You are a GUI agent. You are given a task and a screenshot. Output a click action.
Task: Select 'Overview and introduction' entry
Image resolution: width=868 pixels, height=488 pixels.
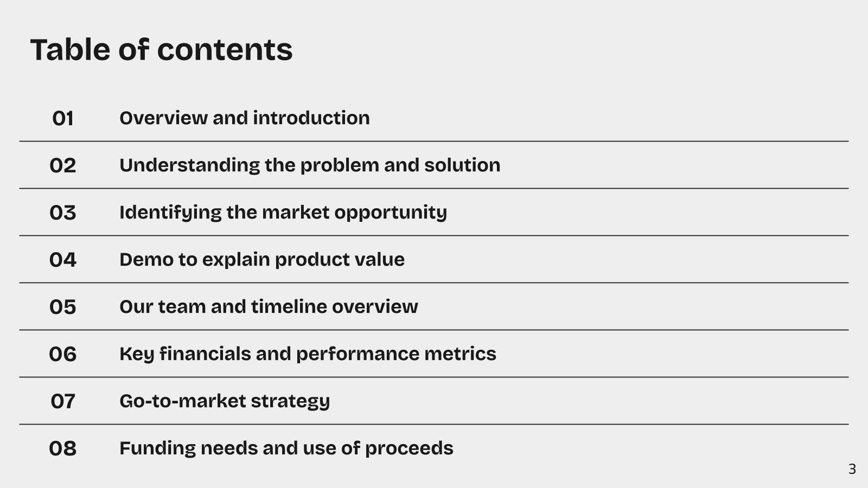(x=245, y=118)
